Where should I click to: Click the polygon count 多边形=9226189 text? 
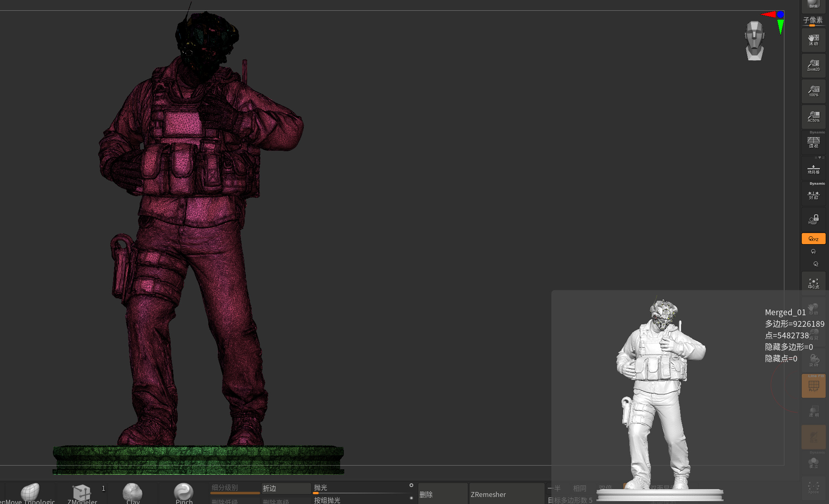coord(794,324)
